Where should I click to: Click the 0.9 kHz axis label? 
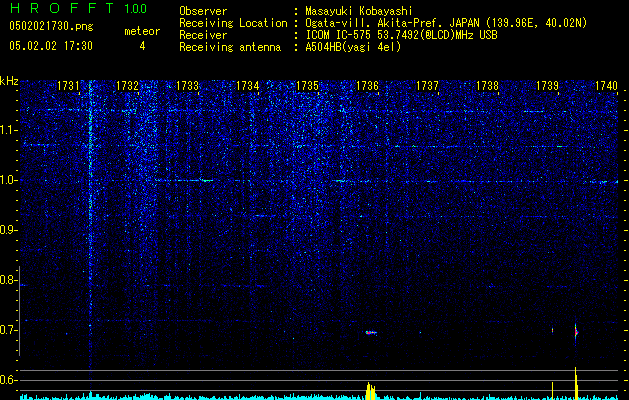click(x=7, y=230)
